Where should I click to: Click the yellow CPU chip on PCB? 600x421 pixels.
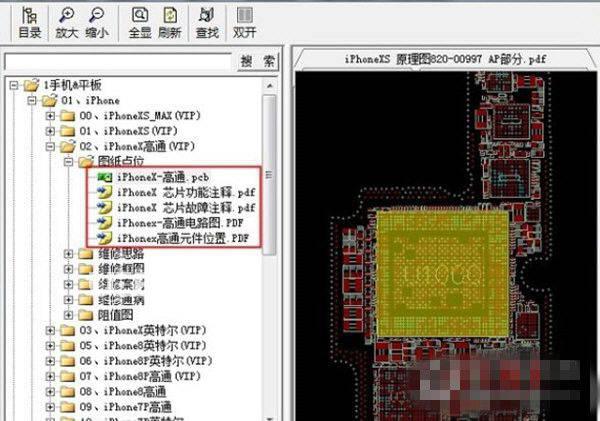click(443, 274)
